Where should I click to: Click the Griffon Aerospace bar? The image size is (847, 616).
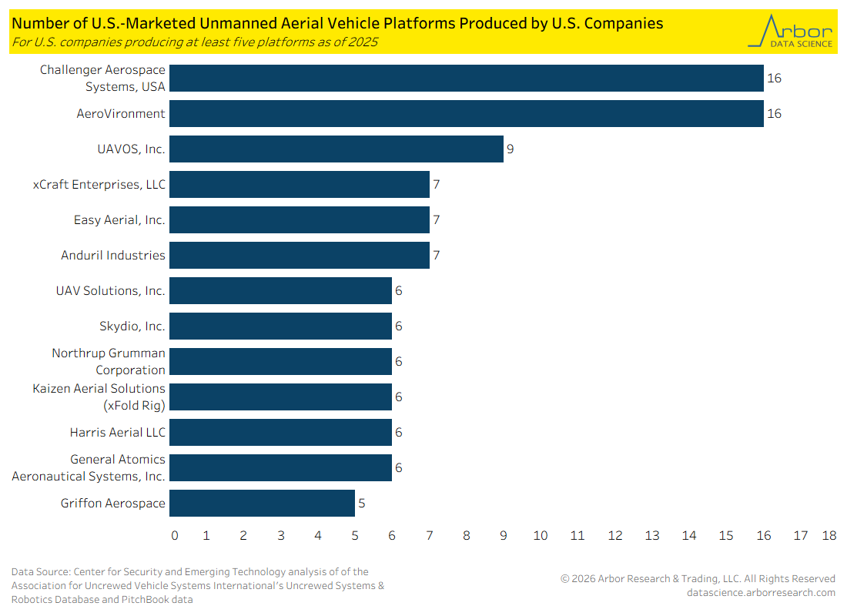[x=262, y=504]
